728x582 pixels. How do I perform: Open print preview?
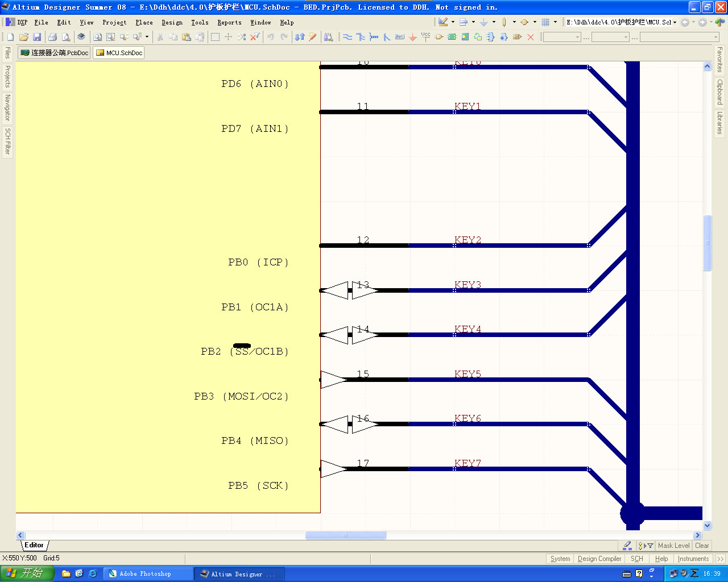tap(66, 37)
